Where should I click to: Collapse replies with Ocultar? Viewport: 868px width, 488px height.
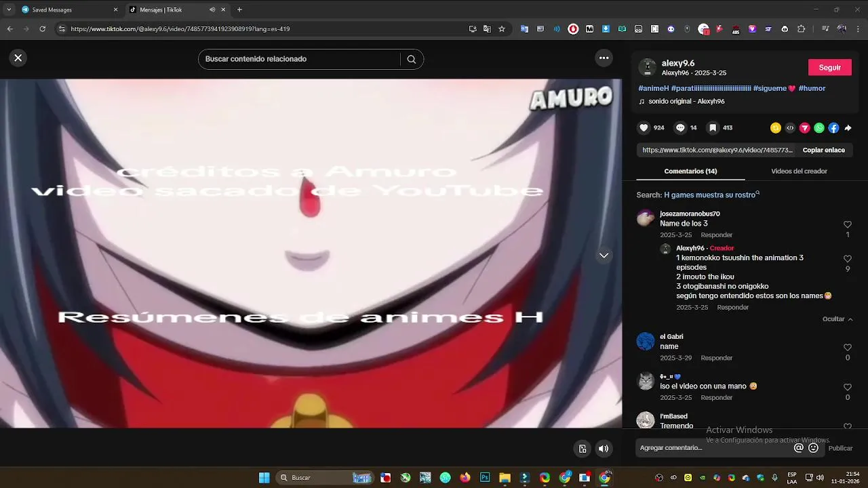coord(837,319)
